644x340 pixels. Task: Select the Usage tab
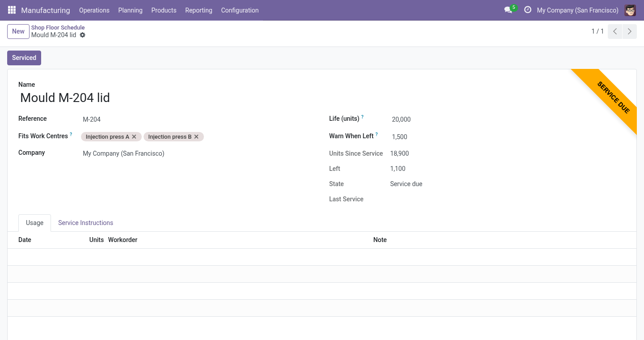point(34,223)
